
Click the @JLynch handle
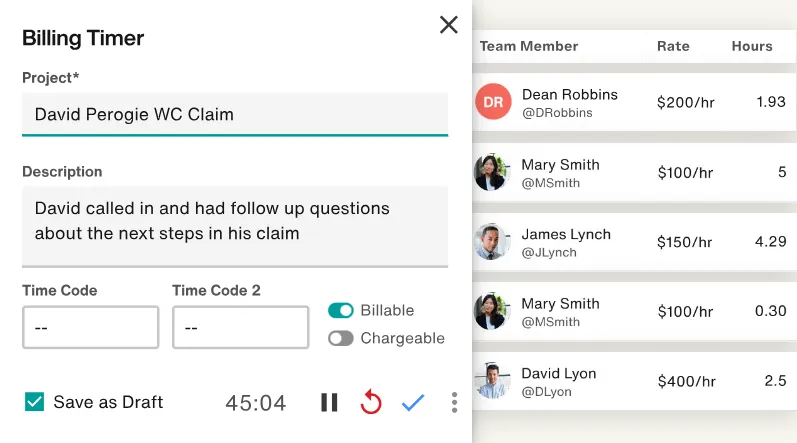(549, 252)
